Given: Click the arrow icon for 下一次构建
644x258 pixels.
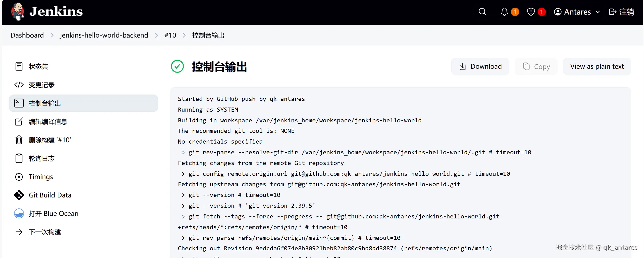Looking at the screenshot, I should [x=19, y=232].
